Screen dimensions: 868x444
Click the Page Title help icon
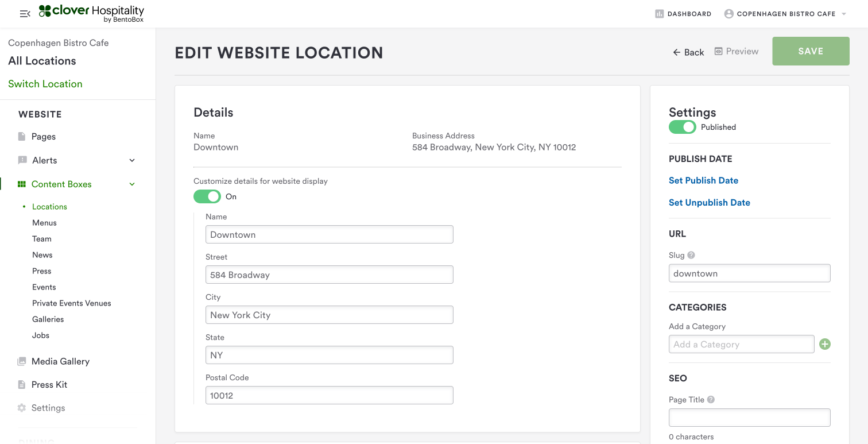click(711, 400)
